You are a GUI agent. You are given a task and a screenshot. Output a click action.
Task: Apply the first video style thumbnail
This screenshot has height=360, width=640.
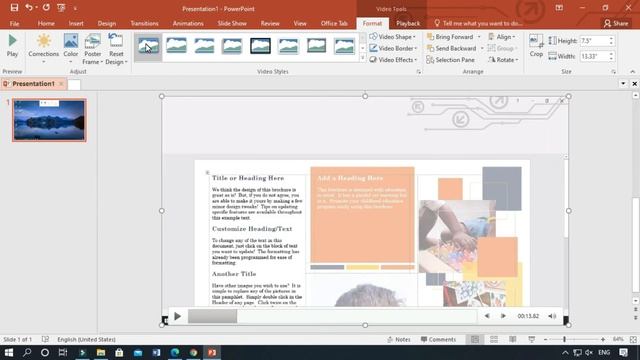(149, 46)
